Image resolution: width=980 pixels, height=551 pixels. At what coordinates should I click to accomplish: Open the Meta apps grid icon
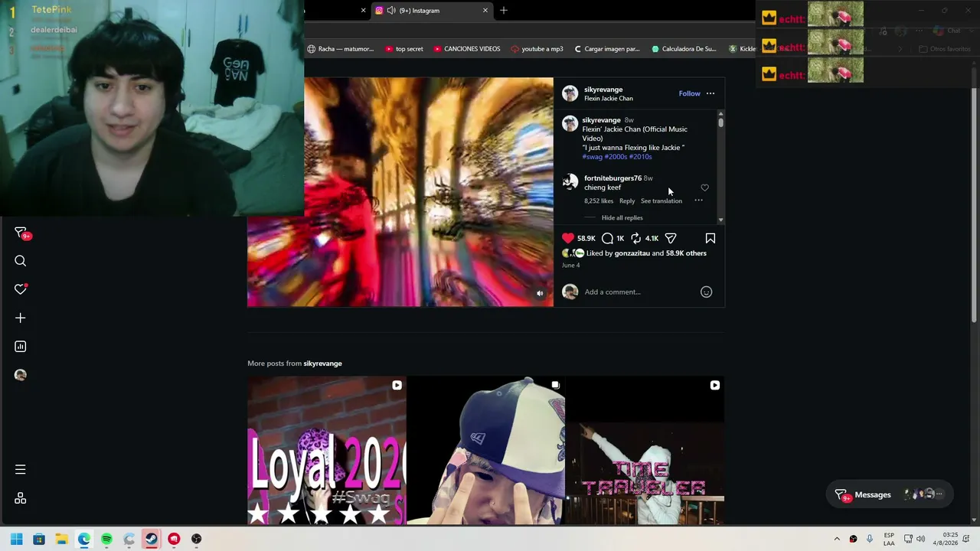tap(21, 498)
